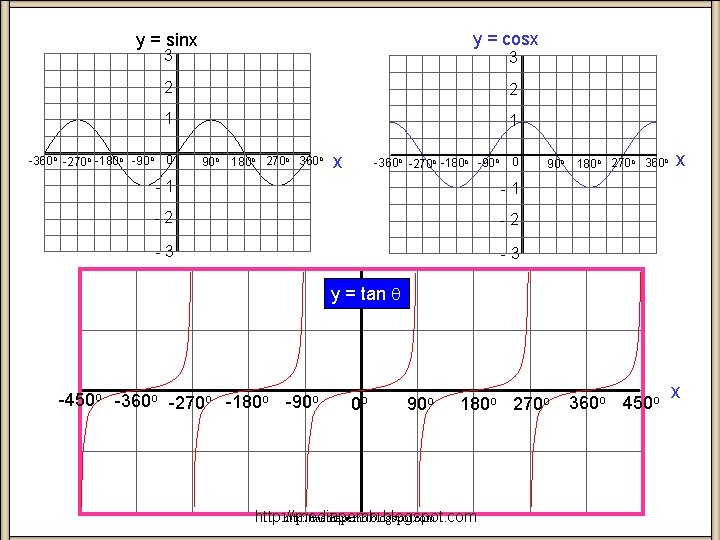Click the y-value 1 on the cosine graph
The width and height of the screenshot is (720, 540).
(x=514, y=120)
